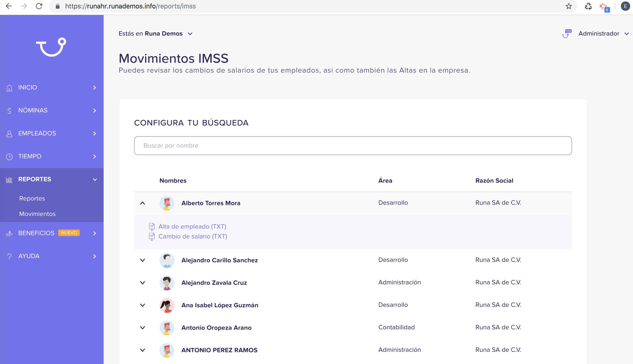Click Alejandro Zavala Cruz's avatar
633x364 pixels.
tap(167, 283)
